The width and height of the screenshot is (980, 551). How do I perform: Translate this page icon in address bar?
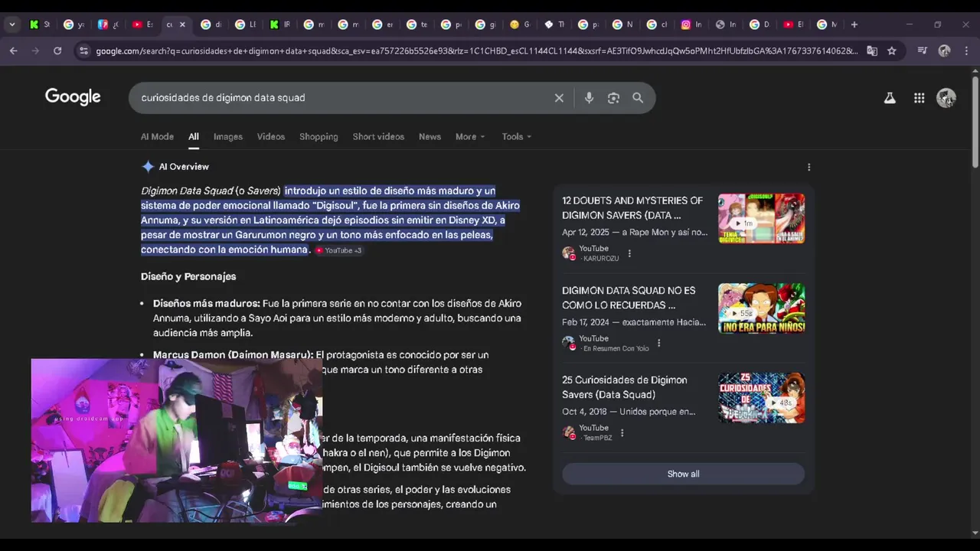click(871, 51)
